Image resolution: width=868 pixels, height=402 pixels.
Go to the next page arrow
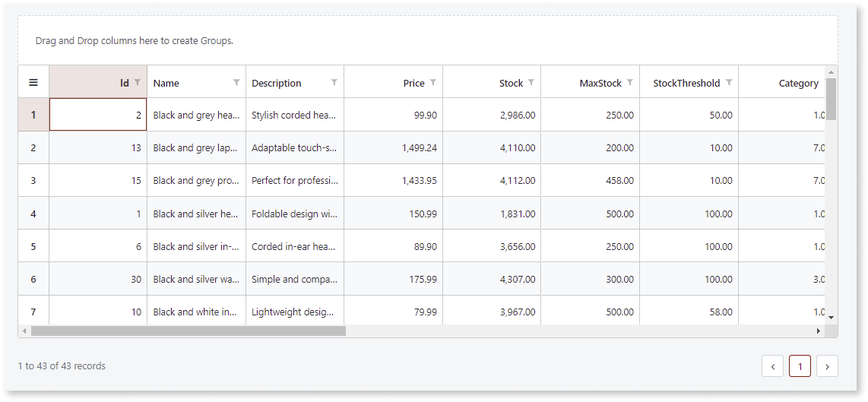[827, 366]
